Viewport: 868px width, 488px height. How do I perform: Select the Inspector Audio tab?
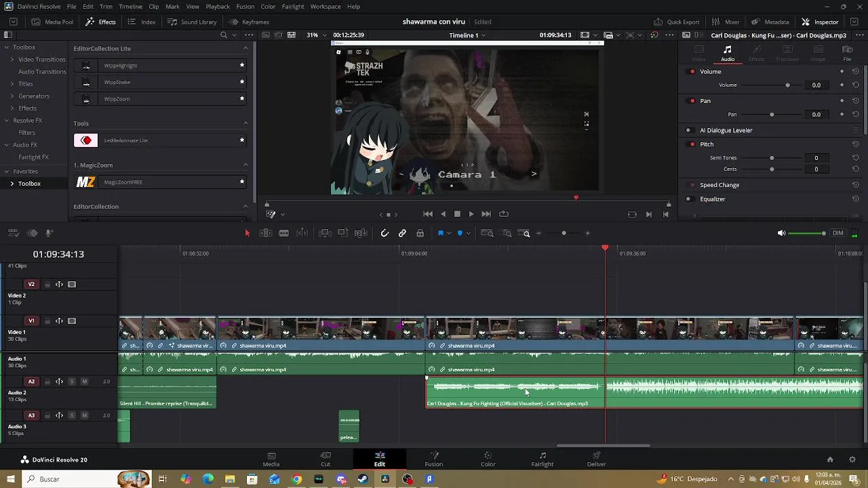click(x=727, y=53)
